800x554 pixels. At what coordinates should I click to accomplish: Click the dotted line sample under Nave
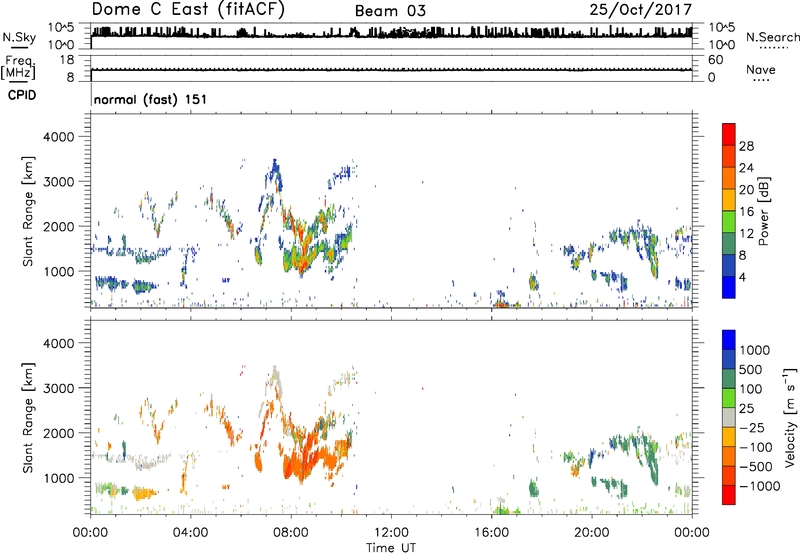click(761, 81)
